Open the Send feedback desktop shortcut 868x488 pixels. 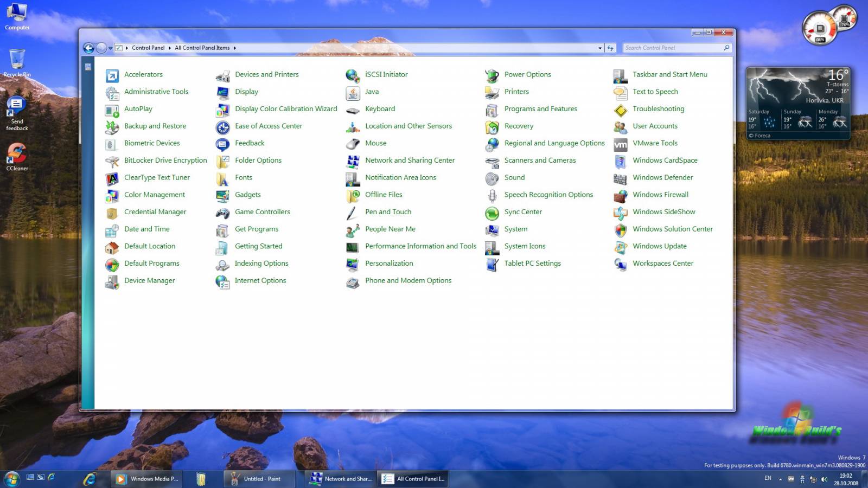(x=17, y=114)
